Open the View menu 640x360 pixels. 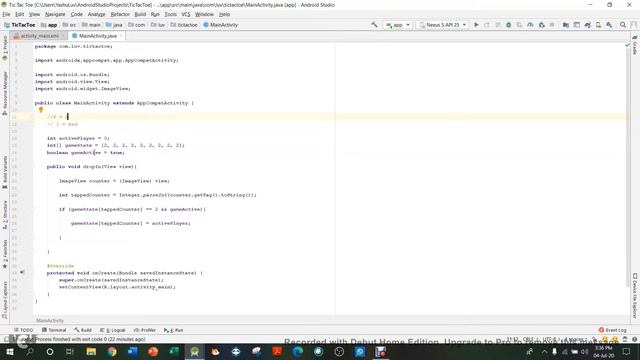(x=34, y=14)
